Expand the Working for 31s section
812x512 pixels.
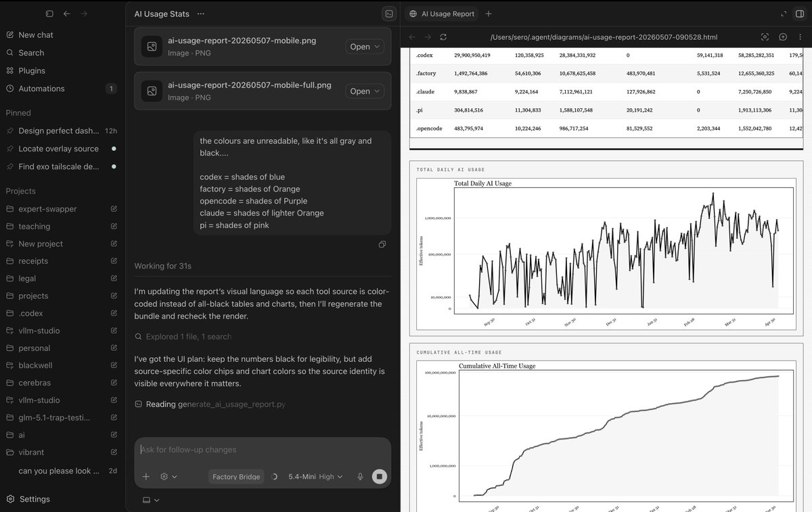click(162, 266)
